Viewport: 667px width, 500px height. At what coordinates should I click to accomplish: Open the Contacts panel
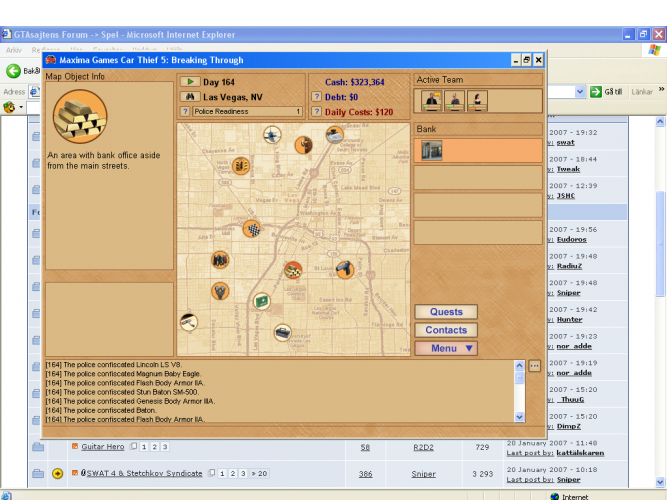(446, 330)
